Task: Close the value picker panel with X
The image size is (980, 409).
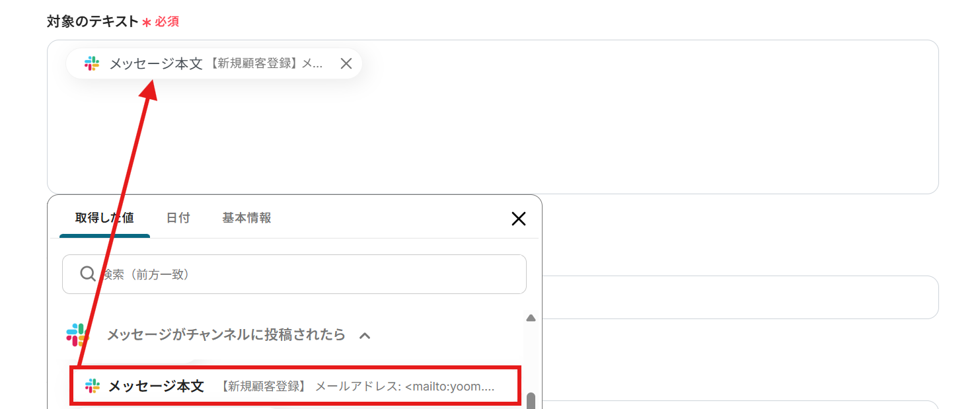Action: pos(519,219)
